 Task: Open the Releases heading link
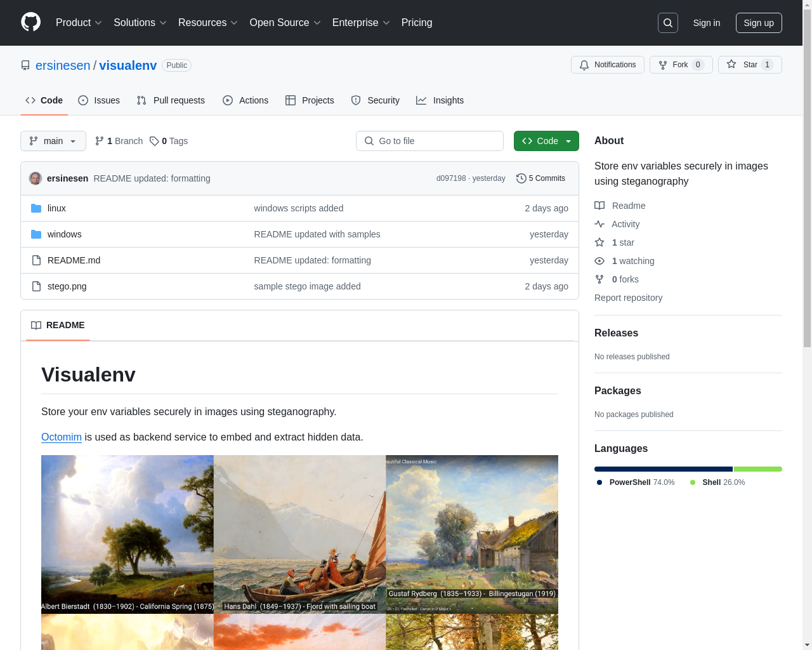(616, 333)
